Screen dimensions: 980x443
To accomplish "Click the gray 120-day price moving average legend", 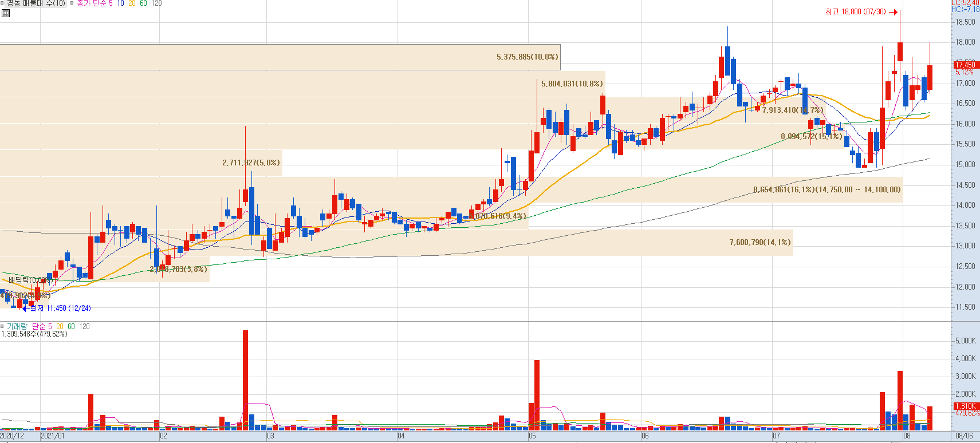I will click(156, 3).
